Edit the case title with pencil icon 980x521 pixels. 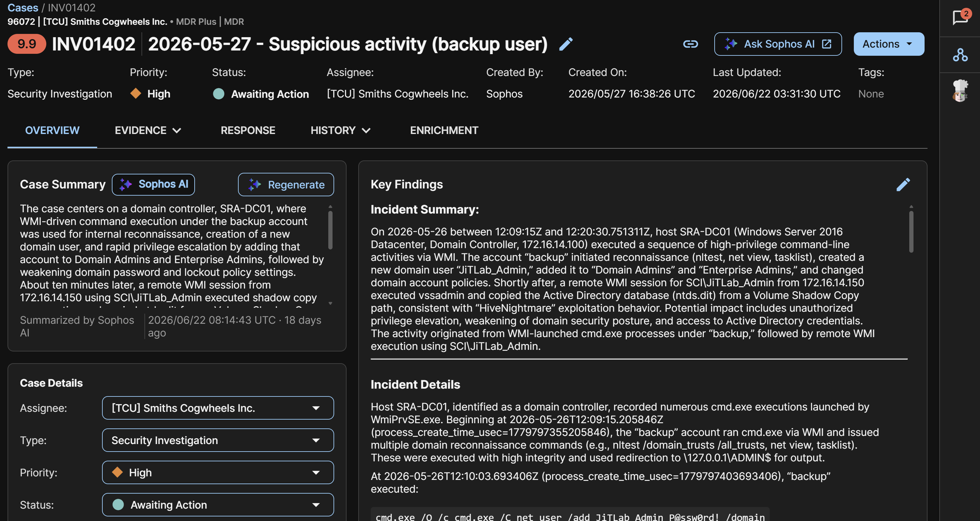[566, 44]
